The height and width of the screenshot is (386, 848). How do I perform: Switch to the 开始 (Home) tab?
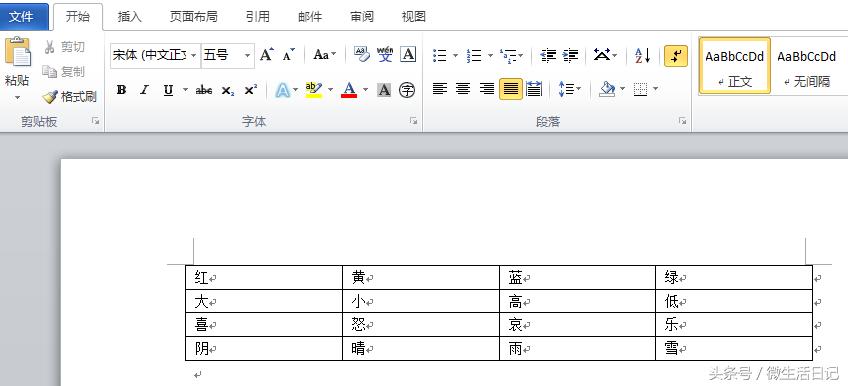pos(77,17)
